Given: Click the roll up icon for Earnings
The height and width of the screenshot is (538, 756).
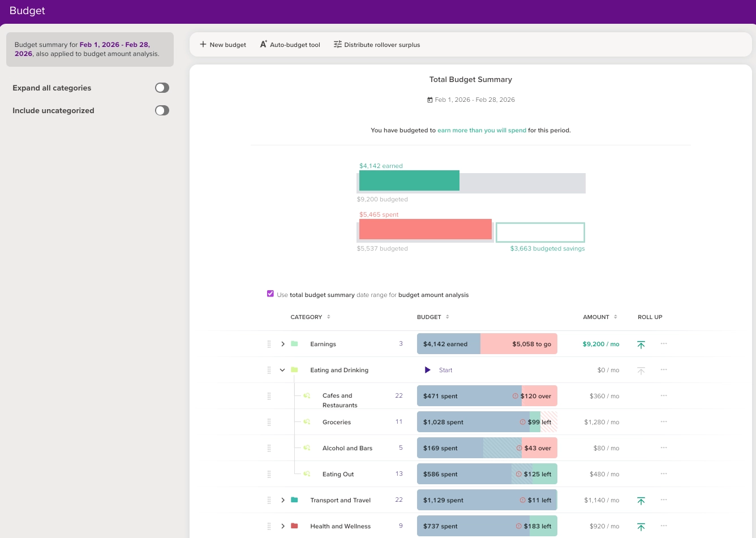Looking at the screenshot, I should tap(641, 345).
